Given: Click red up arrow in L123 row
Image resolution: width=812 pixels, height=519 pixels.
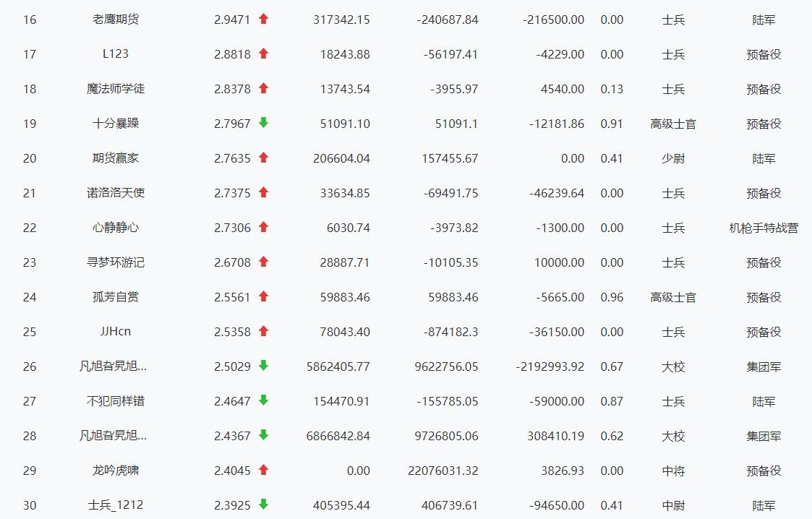Looking at the screenshot, I should tap(263, 54).
